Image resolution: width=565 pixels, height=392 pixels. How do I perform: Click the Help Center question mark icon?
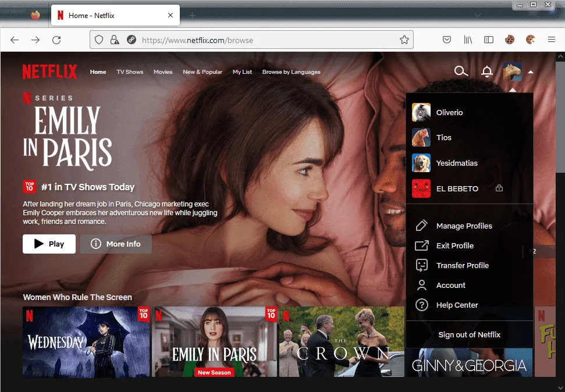[x=422, y=305]
